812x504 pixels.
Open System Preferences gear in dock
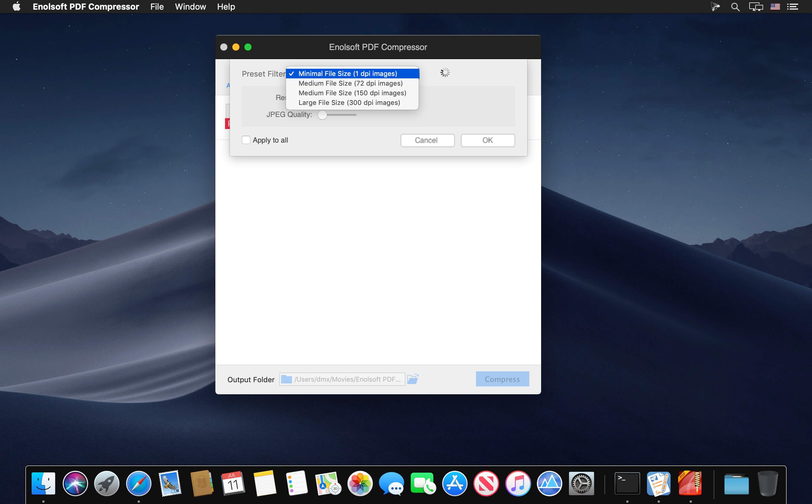[581, 483]
